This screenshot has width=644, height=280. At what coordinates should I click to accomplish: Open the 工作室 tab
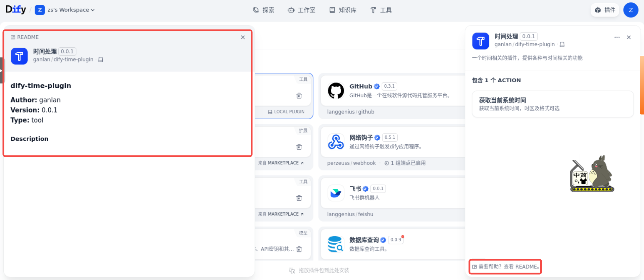pyautogui.click(x=302, y=10)
